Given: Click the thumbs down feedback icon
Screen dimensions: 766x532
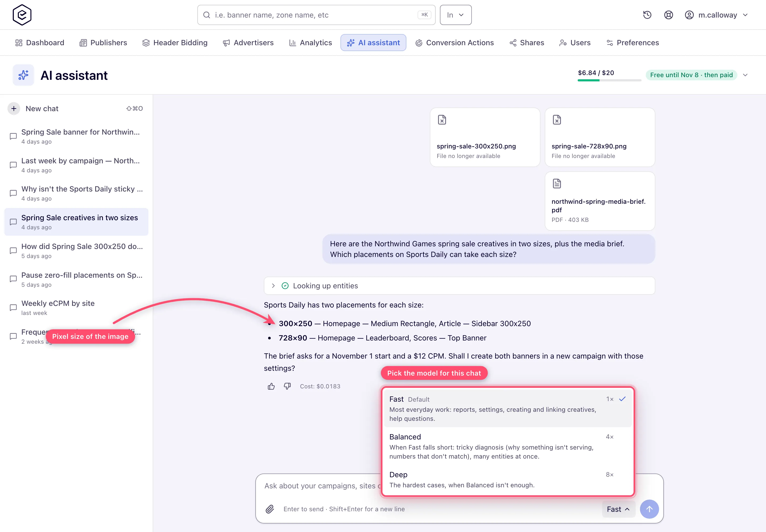Looking at the screenshot, I should [287, 386].
